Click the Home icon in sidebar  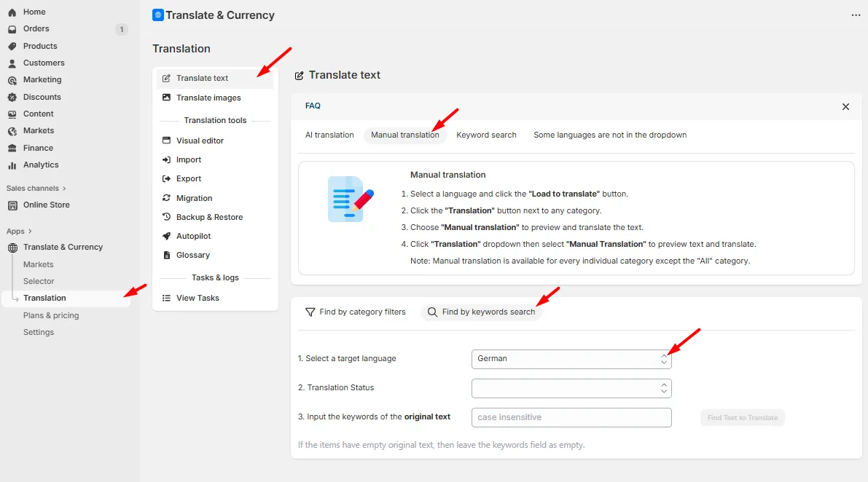tap(12, 12)
